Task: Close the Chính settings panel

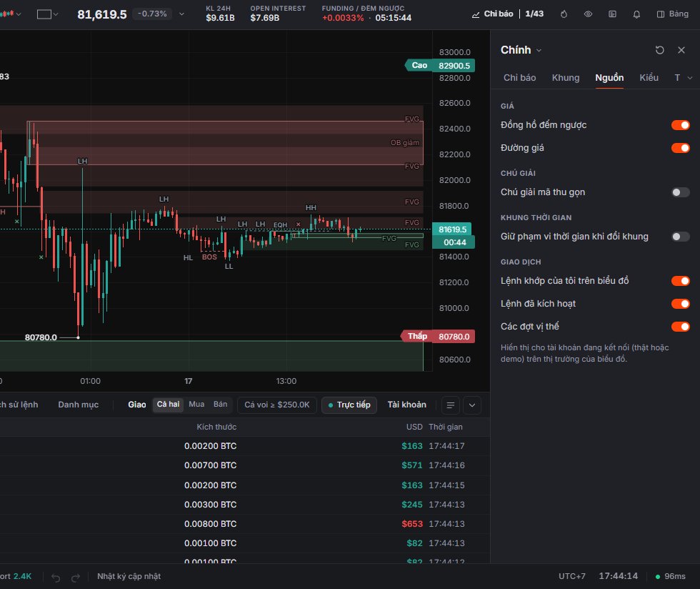Action: click(x=681, y=50)
